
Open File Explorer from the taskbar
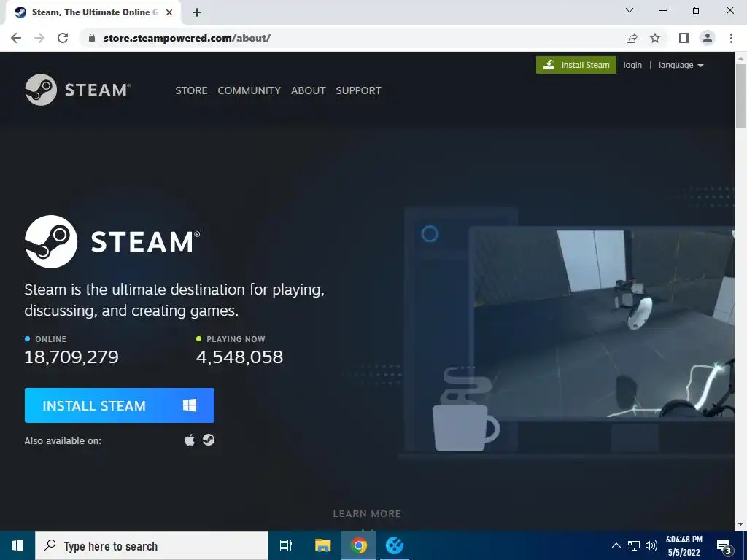tap(323, 545)
